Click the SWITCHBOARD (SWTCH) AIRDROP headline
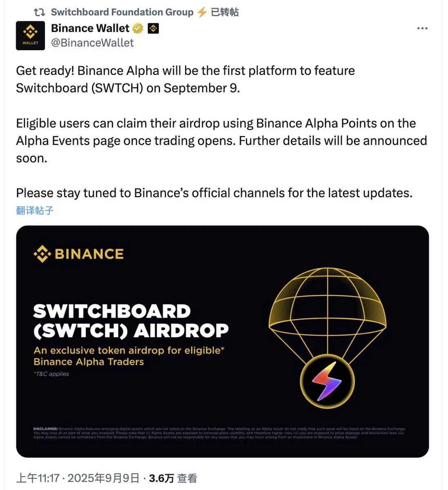The image size is (448, 490). (x=131, y=321)
